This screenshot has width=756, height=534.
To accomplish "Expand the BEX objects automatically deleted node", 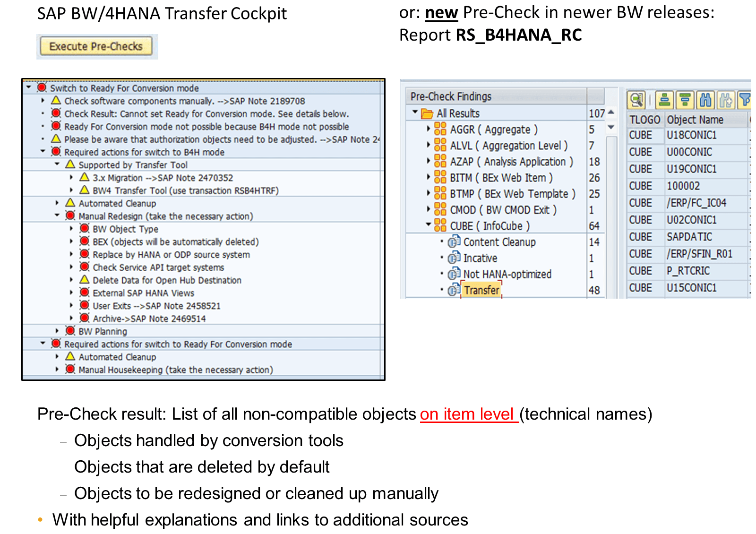I will (71, 241).
